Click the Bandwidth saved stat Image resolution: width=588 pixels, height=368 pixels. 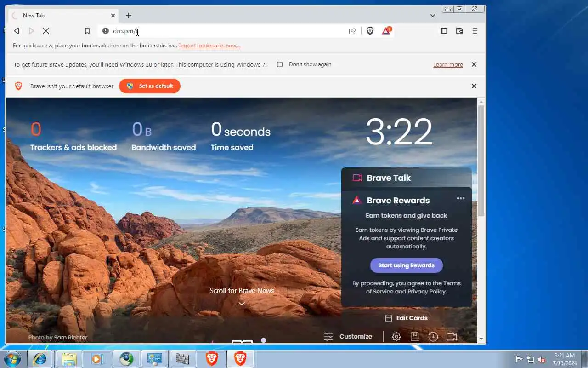164,136
